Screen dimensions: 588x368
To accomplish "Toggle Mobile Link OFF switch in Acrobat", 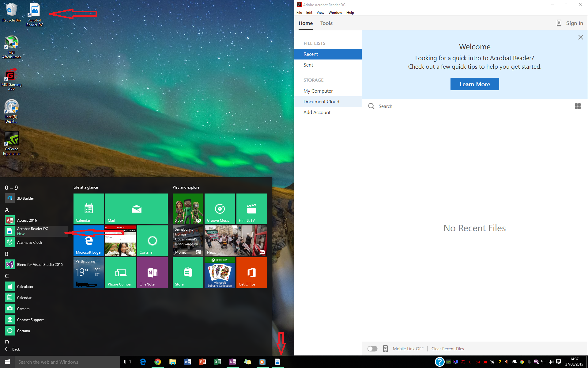I will coord(372,348).
